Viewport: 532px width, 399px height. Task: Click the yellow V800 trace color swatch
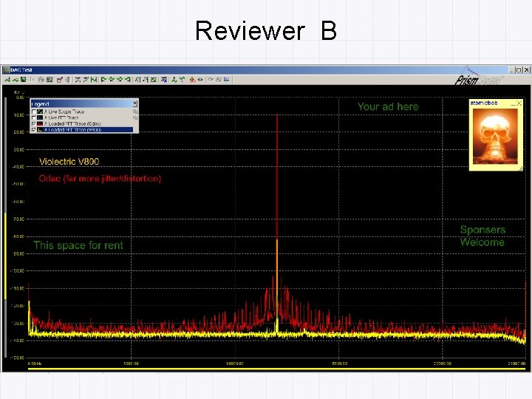pos(40,130)
